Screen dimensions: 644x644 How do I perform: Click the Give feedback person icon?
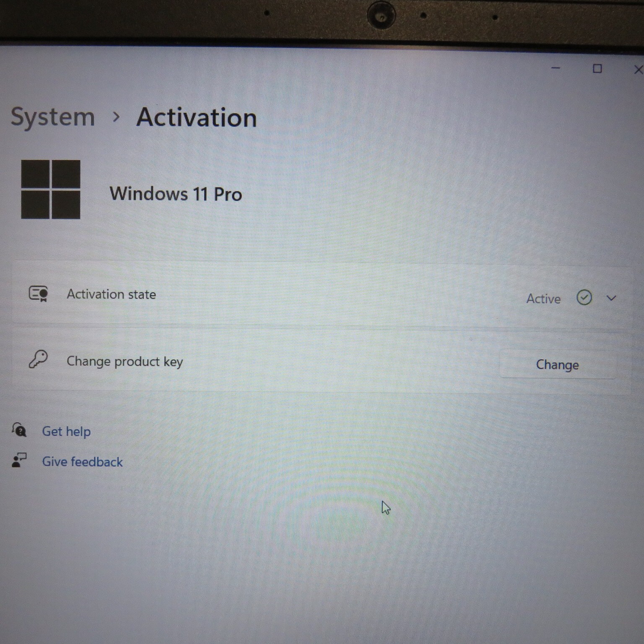(19, 460)
